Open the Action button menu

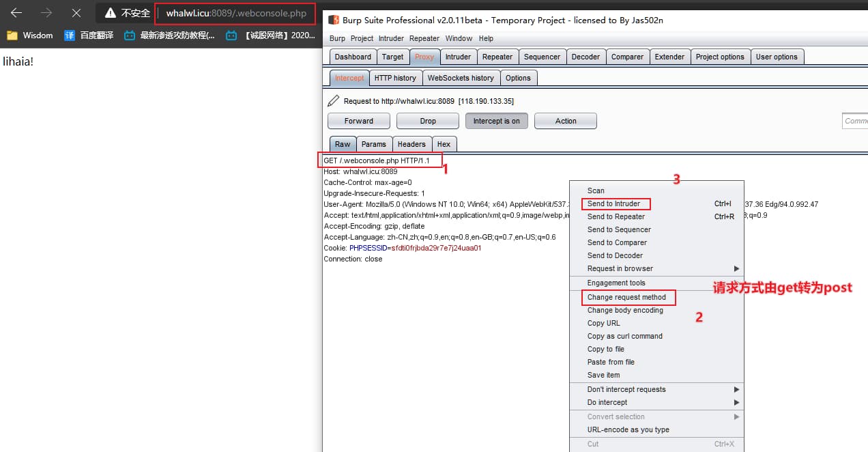coord(566,121)
